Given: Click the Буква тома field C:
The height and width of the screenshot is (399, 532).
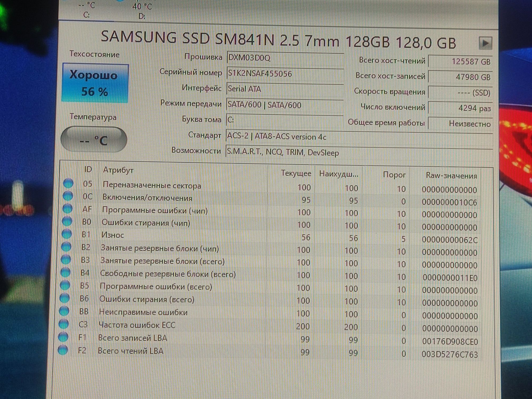Looking at the screenshot, I should [284, 120].
